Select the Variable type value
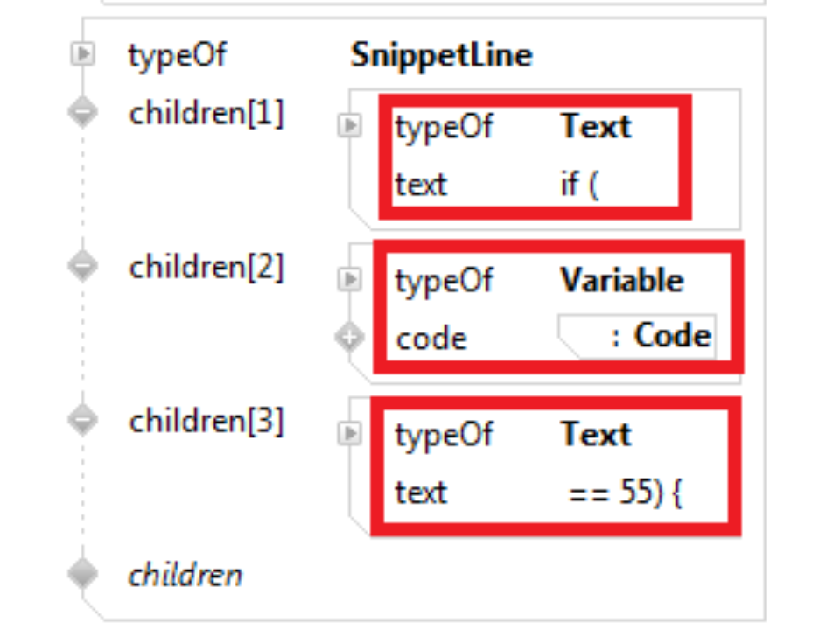The width and height of the screenshot is (840, 630). click(x=622, y=280)
